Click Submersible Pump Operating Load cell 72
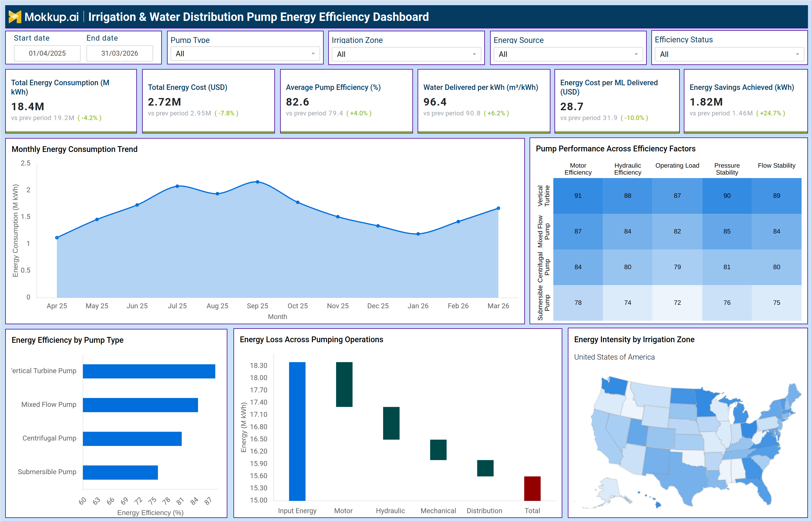 677,303
